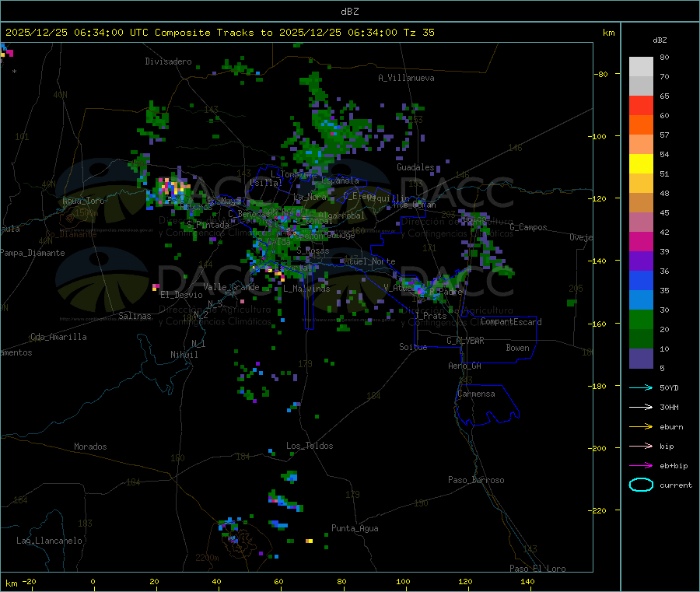Click the 'Carmensa' map label
This screenshot has width=700, height=592.
[x=476, y=394]
